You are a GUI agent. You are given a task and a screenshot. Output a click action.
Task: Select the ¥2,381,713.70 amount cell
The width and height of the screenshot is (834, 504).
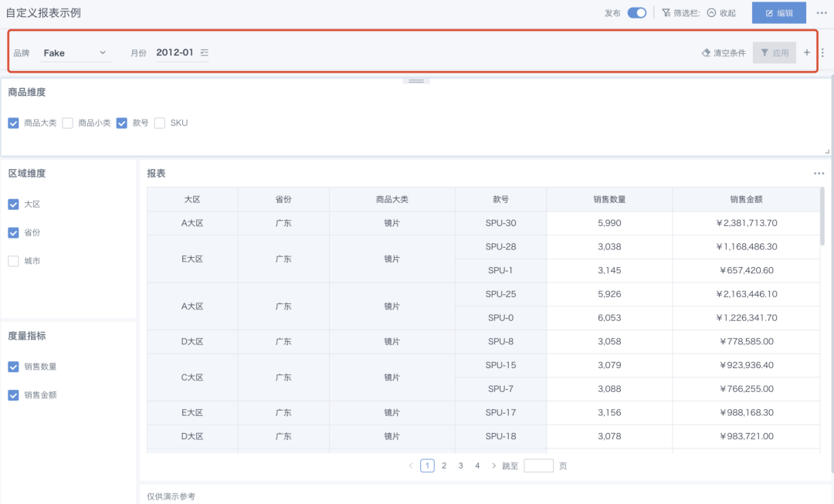pyautogui.click(x=746, y=223)
